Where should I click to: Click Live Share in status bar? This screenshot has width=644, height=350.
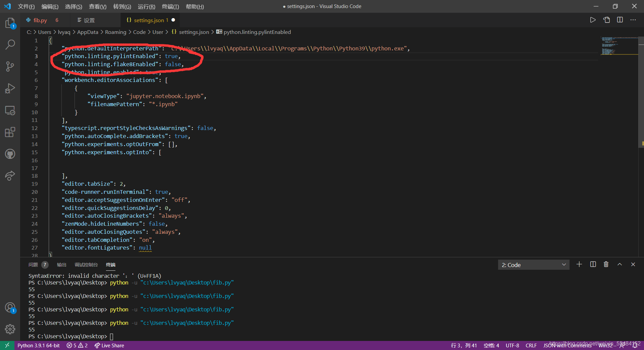tap(109, 345)
